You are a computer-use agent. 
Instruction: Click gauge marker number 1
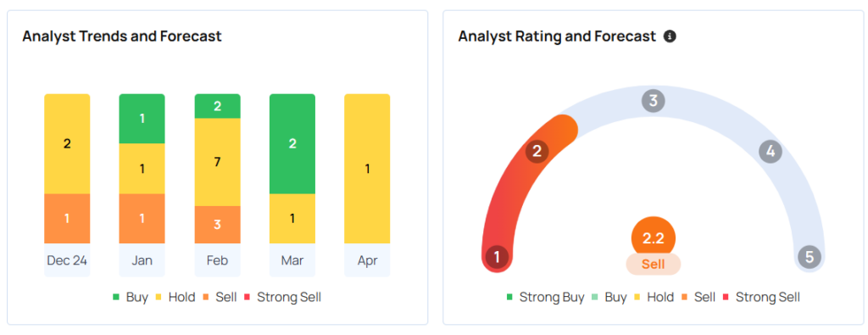[497, 258]
